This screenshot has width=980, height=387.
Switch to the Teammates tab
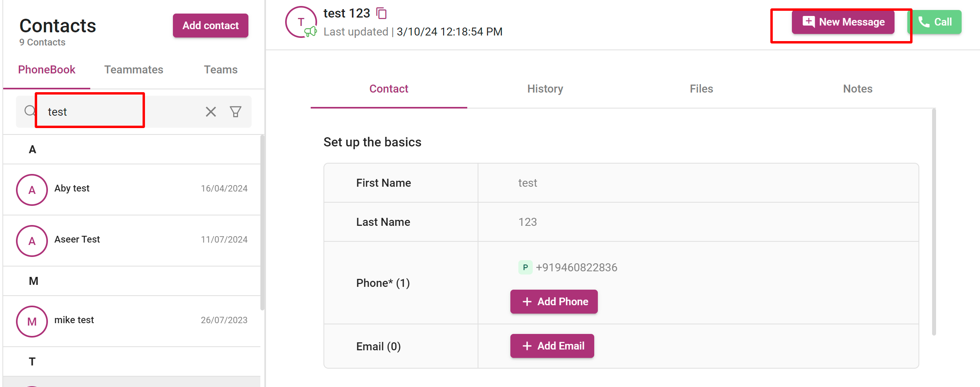(x=134, y=70)
